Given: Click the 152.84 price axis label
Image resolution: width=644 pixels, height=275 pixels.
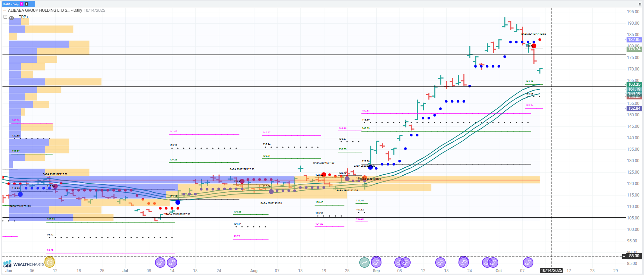Looking at the screenshot, I should pos(634,108).
